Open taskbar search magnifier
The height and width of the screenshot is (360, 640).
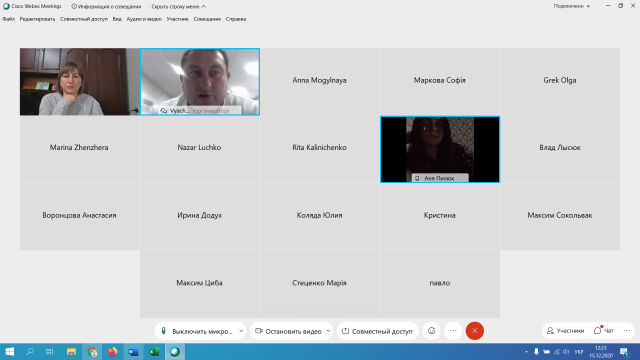coord(30,351)
